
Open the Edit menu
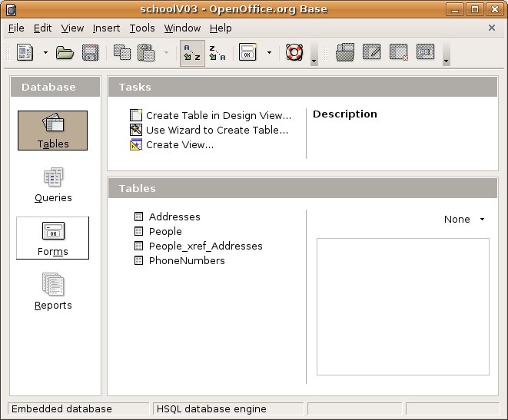click(x=42, y=28)
